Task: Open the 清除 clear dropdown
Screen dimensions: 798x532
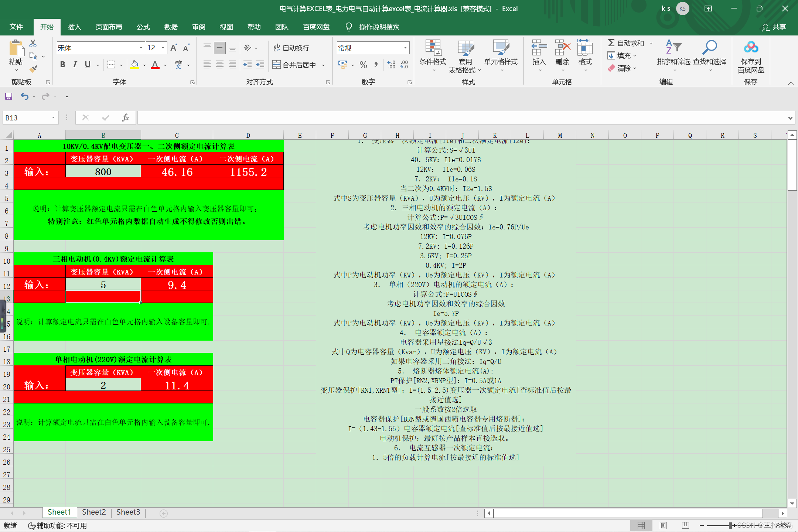Action: (x=622, y=68)
